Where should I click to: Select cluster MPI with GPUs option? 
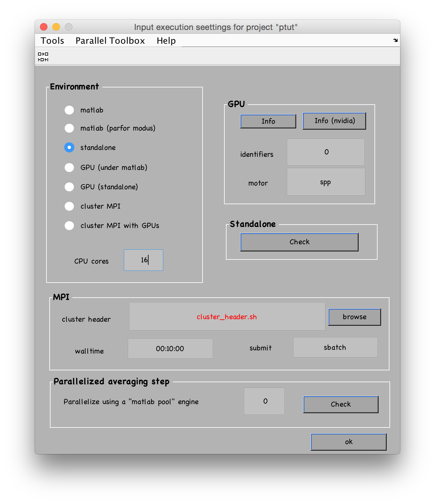(69, 225)
